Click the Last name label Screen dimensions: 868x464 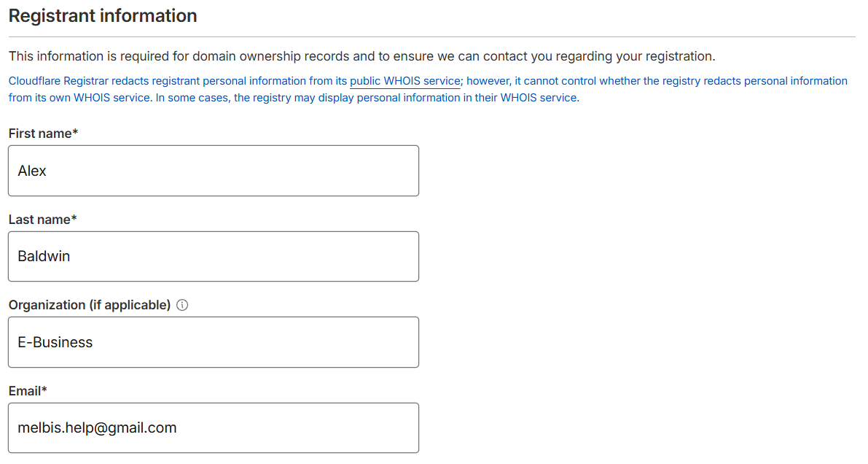coord(42,220)
